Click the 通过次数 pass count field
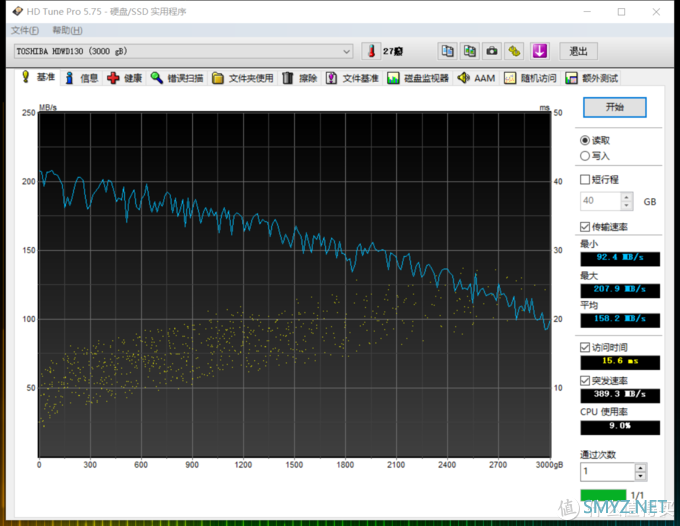 607,471
